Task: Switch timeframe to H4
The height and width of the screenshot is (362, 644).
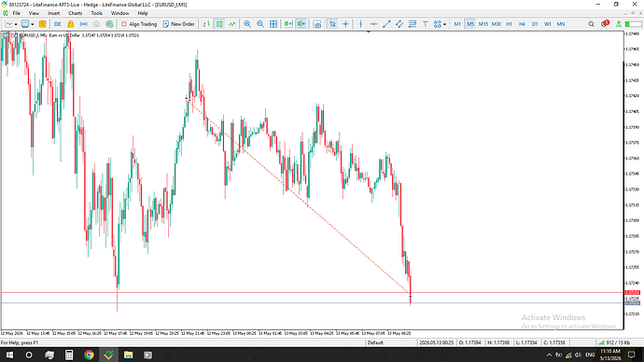Action: [522, 24]
